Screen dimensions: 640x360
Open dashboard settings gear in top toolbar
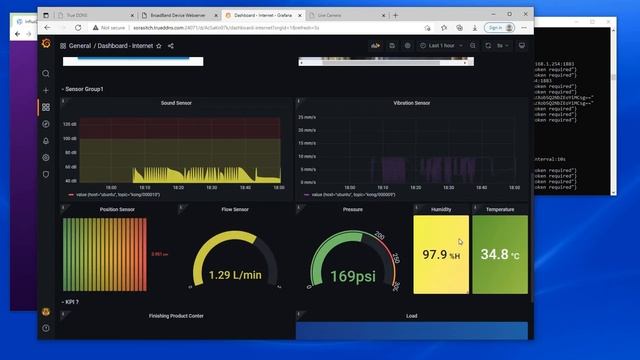[x=407, y=45]
